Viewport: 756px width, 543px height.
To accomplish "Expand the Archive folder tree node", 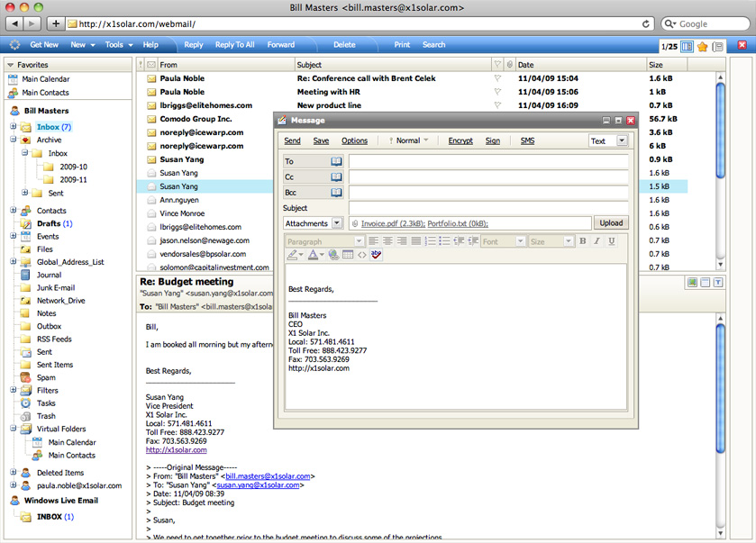I will (14, 140).
